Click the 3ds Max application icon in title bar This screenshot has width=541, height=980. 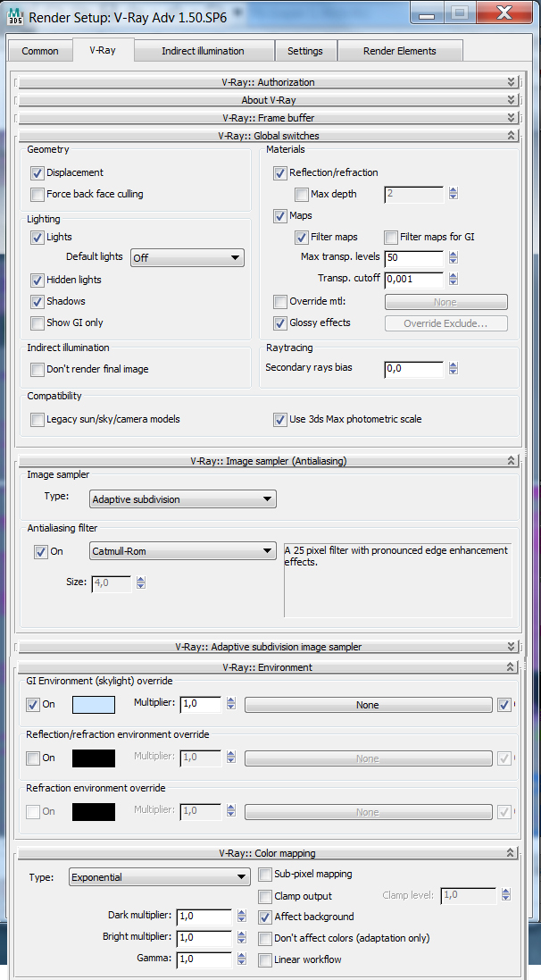pyautogui.click(x=15, y=16)
